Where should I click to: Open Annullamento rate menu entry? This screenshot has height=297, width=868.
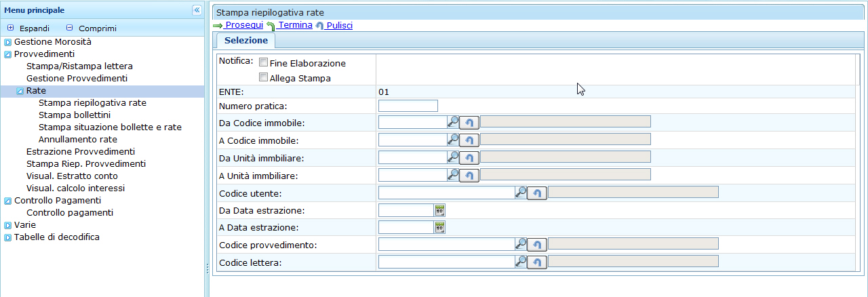[x=78, y=139]
